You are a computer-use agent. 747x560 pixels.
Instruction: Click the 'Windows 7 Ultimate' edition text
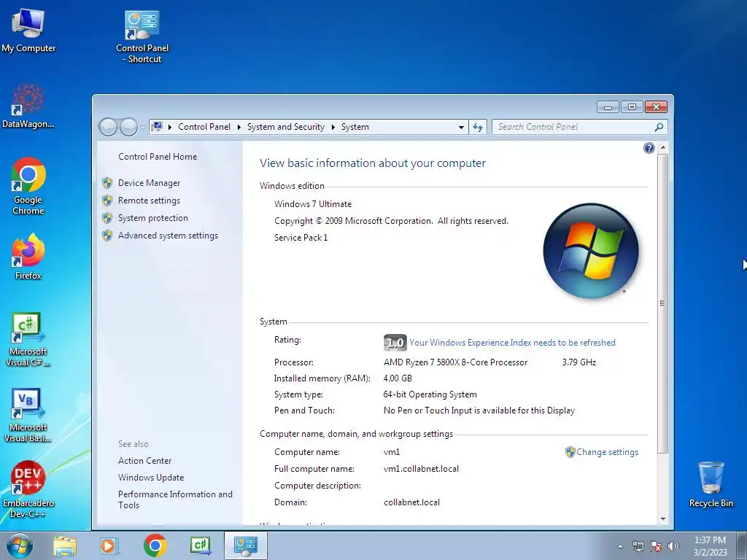(313, 204)
